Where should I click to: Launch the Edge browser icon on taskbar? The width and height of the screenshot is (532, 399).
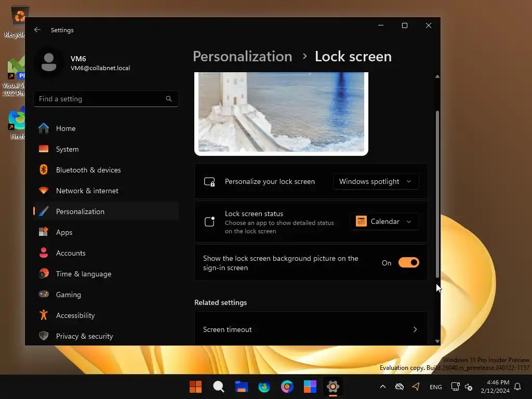[264, 387]
